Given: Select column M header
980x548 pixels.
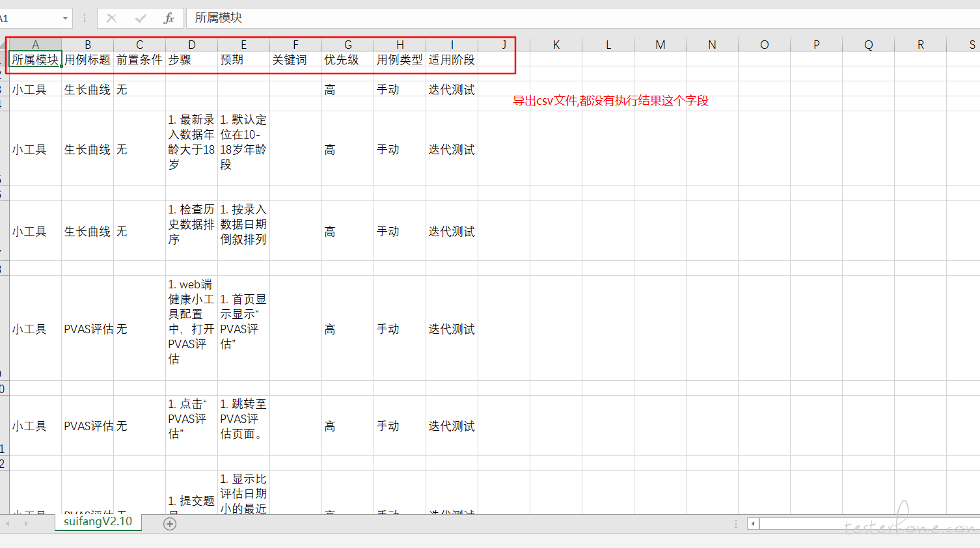Looking at the screenshot, I should click(660, 44).
